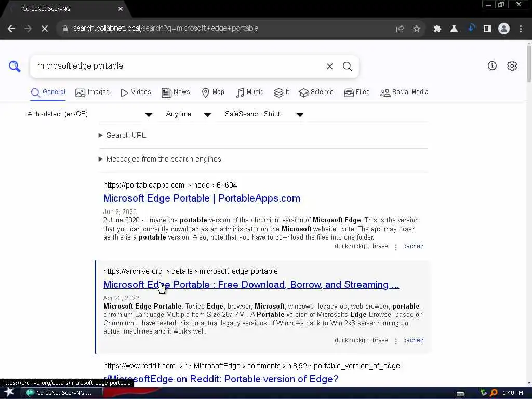Click the browser address bar URL

(166, 29)
